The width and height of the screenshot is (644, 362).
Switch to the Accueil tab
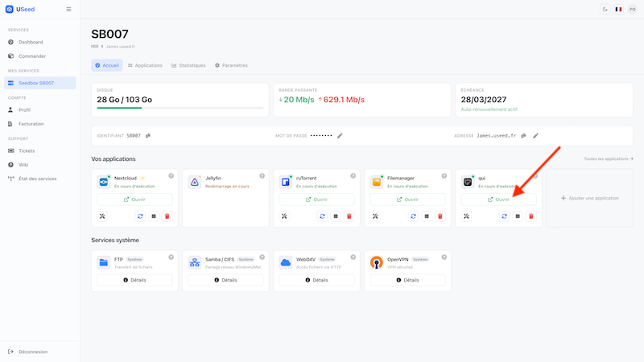coord(107,65)
